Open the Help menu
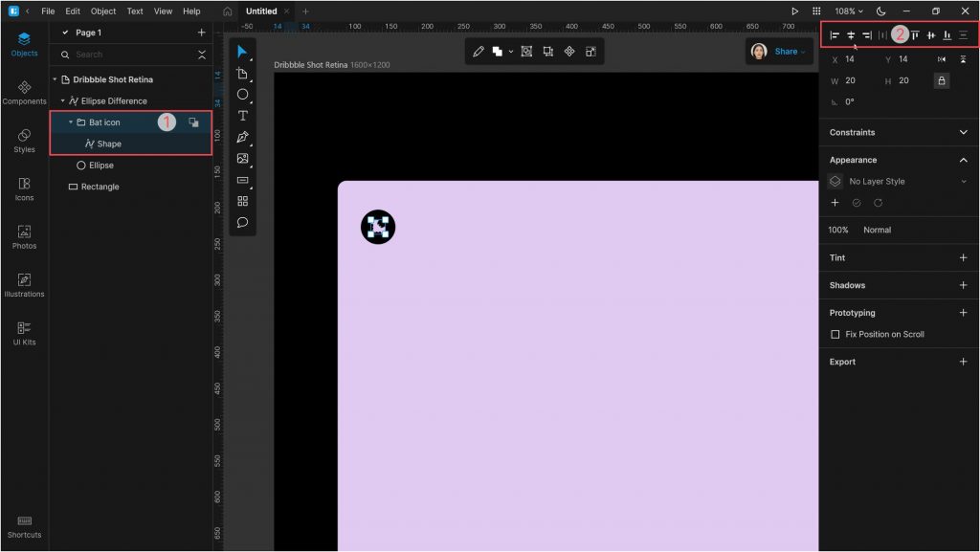The height and width of the screenshot is (552, 980). tap(191, 11)
